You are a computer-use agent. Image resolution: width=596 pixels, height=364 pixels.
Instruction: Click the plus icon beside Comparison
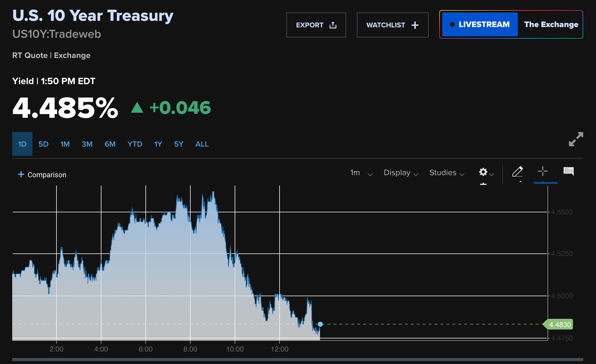click(x=21, y=175)
